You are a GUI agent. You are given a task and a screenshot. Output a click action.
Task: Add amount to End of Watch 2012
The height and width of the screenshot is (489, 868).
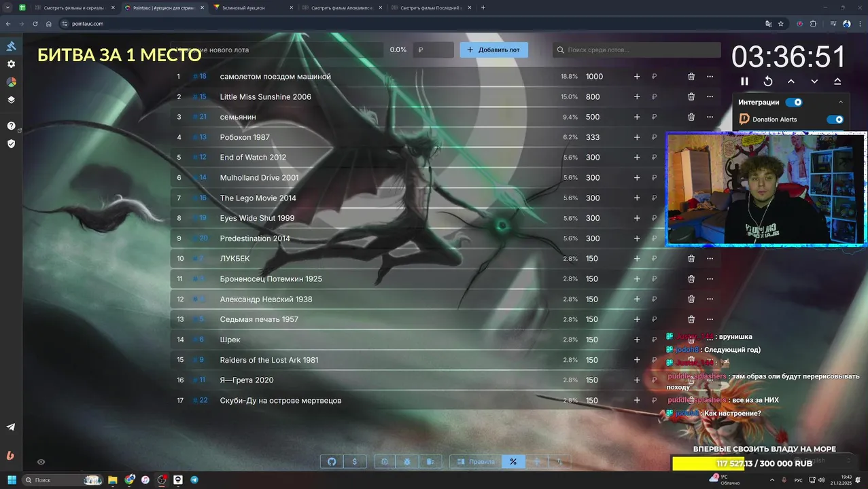[637, 158]
